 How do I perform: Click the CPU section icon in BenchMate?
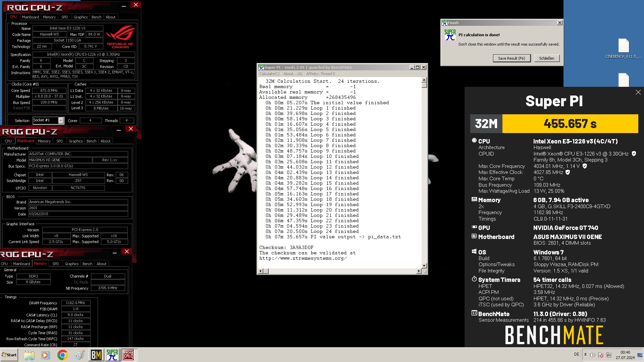pos(474,141)
